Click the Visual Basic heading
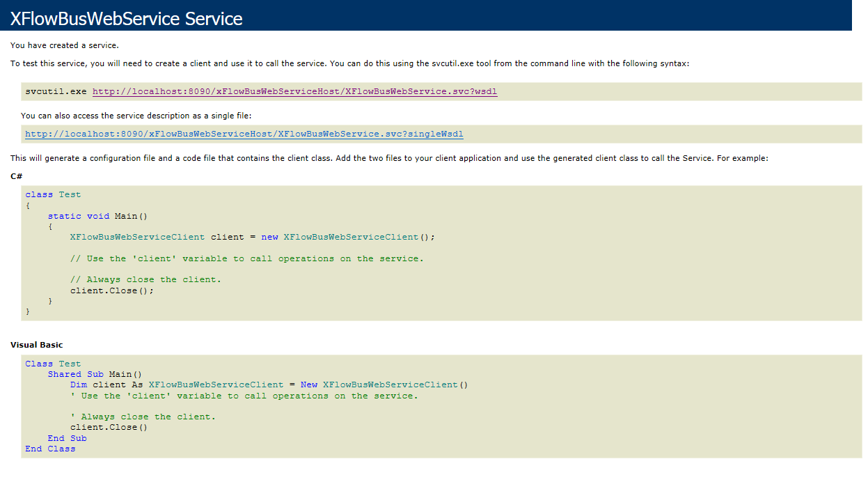The image size is (868, 489). [35, 344]
